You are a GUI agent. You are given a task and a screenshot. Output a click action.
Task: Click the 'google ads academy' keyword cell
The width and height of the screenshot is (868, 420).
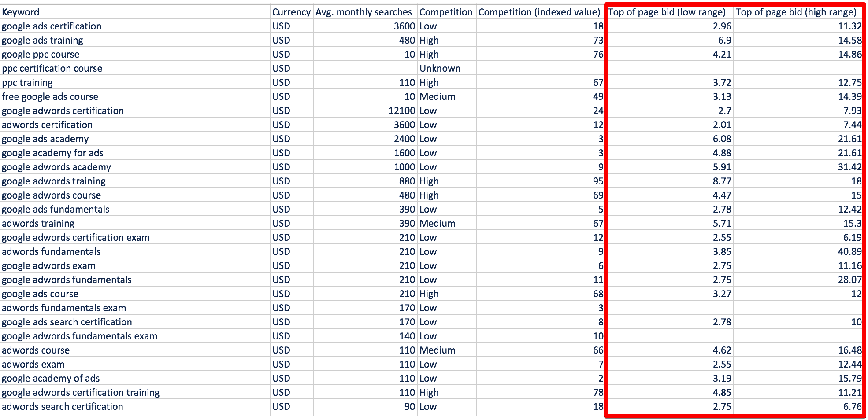[135, 139]
